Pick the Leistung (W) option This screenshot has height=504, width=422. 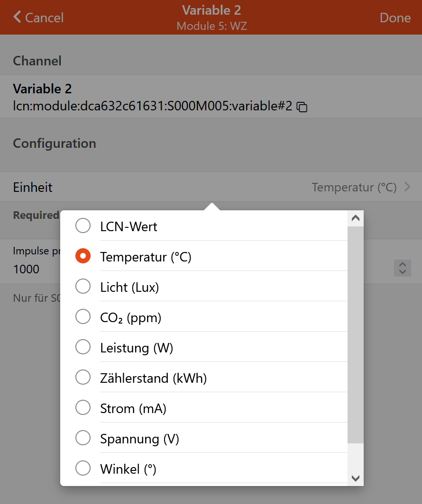(x=83, y=347)
